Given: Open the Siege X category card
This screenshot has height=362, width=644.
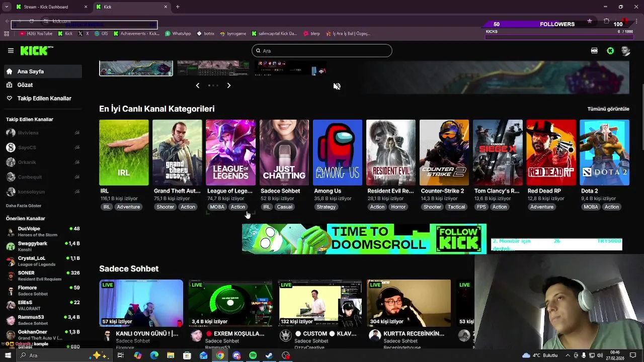Looking at the screenshot, I should point(498,152).
